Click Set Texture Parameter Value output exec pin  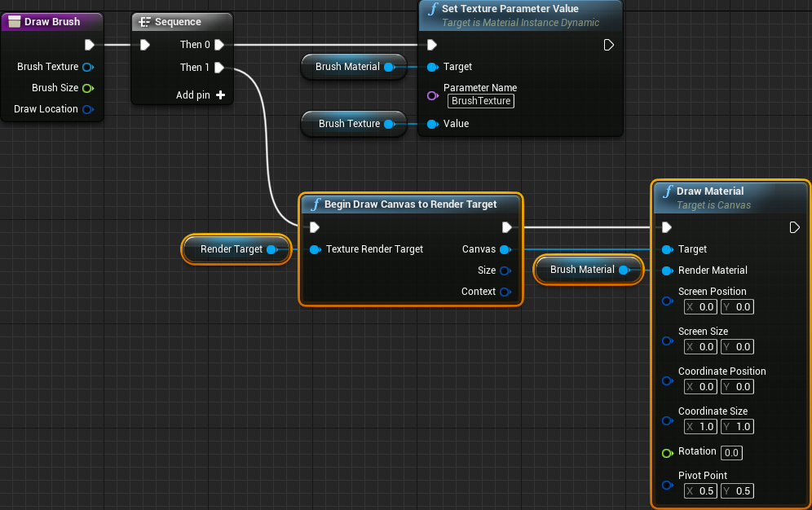click(608, 46)
